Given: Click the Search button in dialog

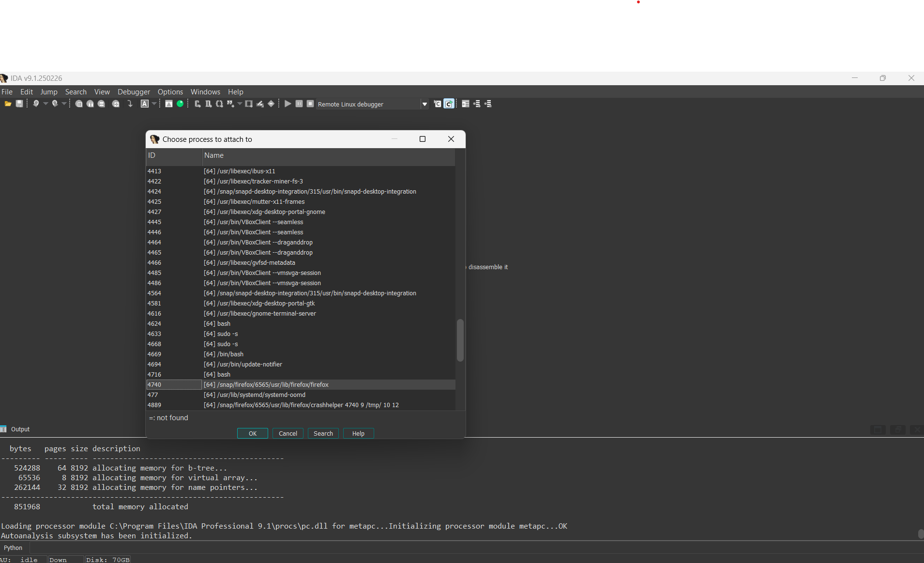Looking at the screenshot, I should pyautogui.click(x=323, y=433).
